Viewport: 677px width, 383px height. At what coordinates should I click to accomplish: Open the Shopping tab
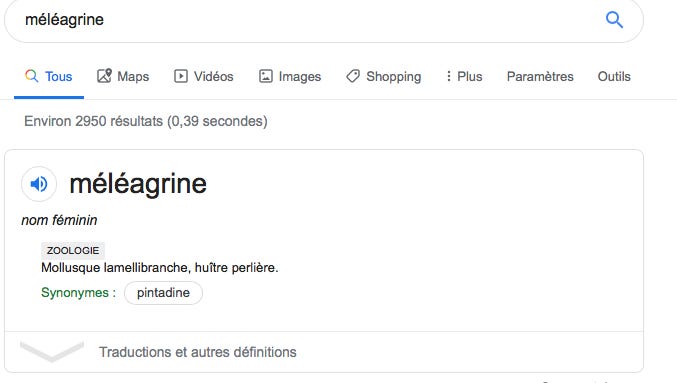point(383,76)
